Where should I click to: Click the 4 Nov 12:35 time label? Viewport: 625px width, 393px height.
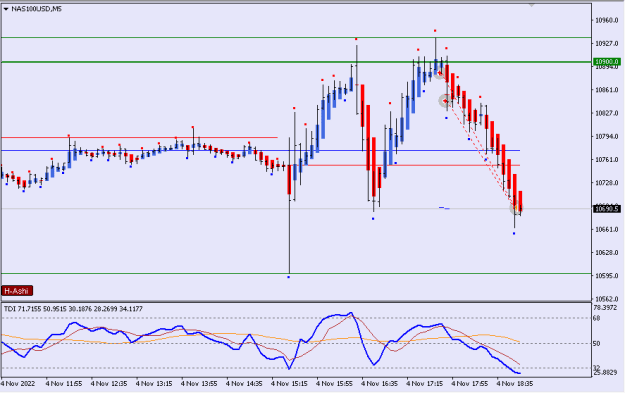tap(109, 384)
